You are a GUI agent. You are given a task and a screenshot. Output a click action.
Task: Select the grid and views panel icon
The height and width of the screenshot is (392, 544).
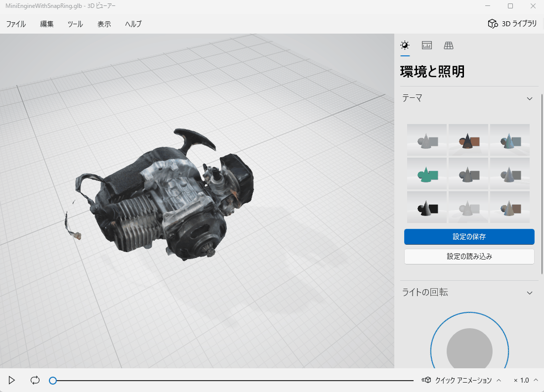point(448,45)
